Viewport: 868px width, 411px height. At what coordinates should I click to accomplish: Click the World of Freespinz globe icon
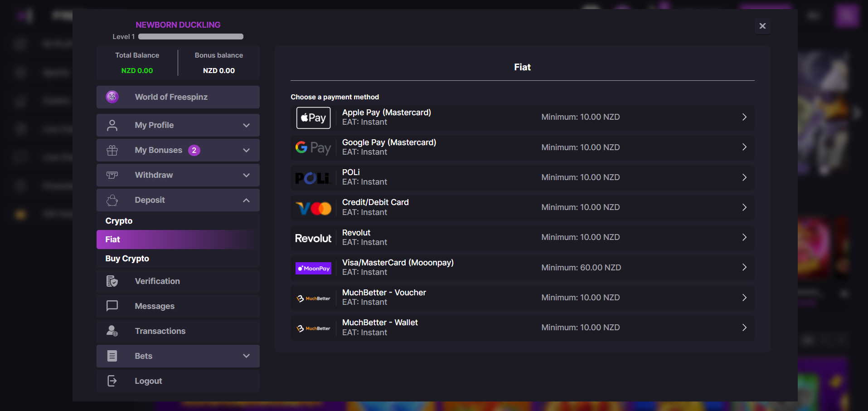click(112, 97)
